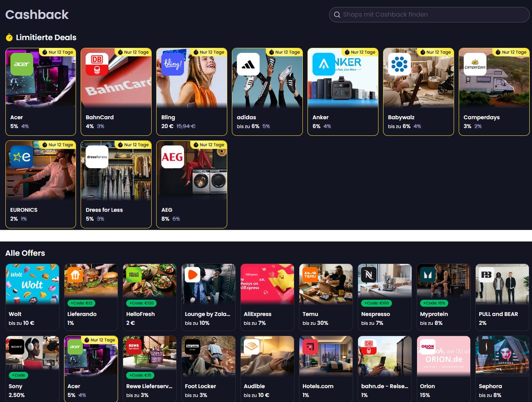Viewport: 532px width, 402px height.
Task: Click the Acer logo in Limitierte Deals
Action: (21, 64)
